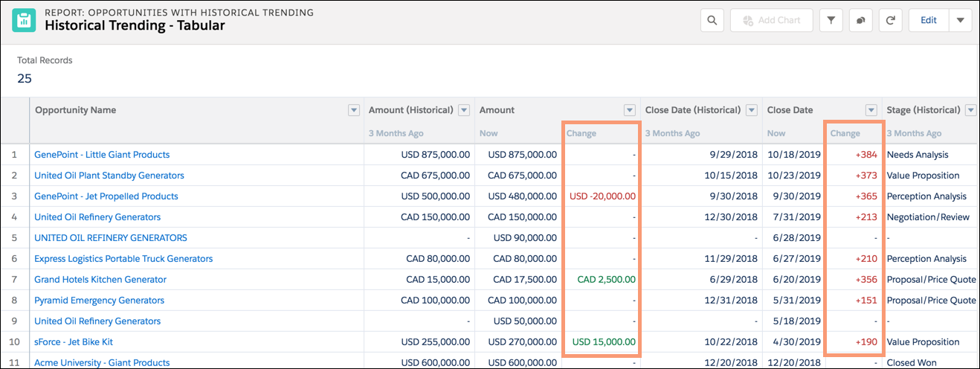Image resolution: width=980 pixels, height=369 pixels.
Task: Click the total records value 25
Action: click(x=25, y=78)
